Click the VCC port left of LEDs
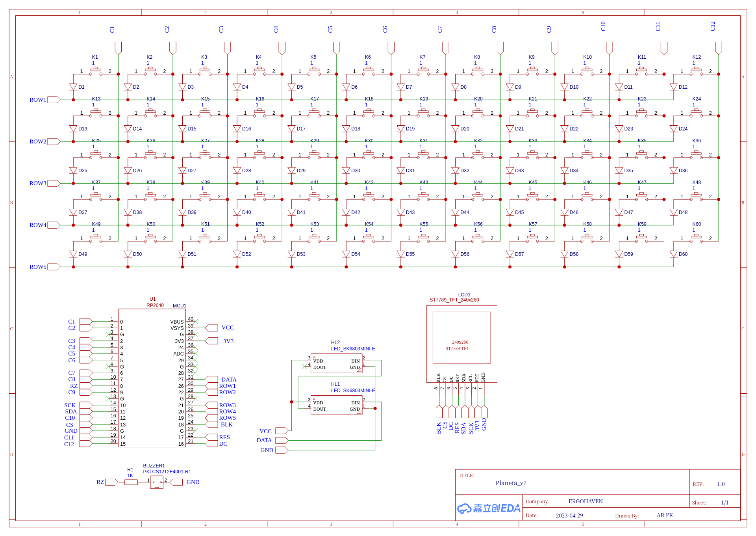 click(x=282, y=431)
